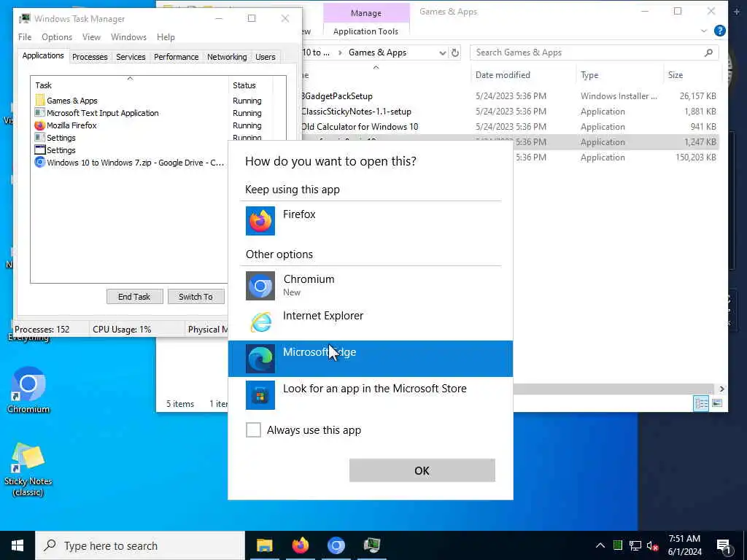The image size is (747, 560).
Task: Select the Windows 10 to Windows 7.zip Chrome task
Action: (130, 163)
